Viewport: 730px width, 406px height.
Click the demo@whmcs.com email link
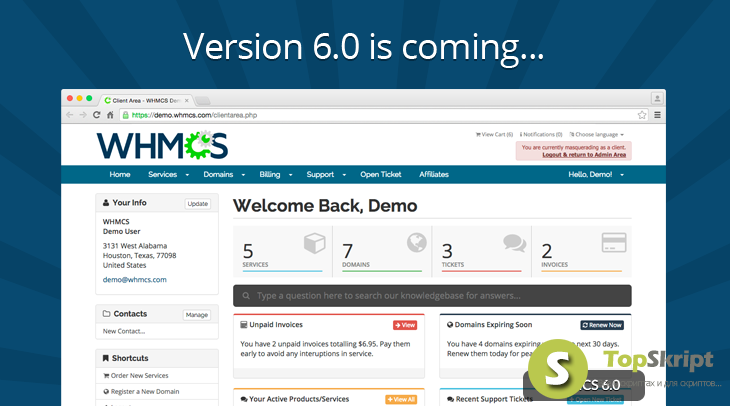click(x=135, y=280)
